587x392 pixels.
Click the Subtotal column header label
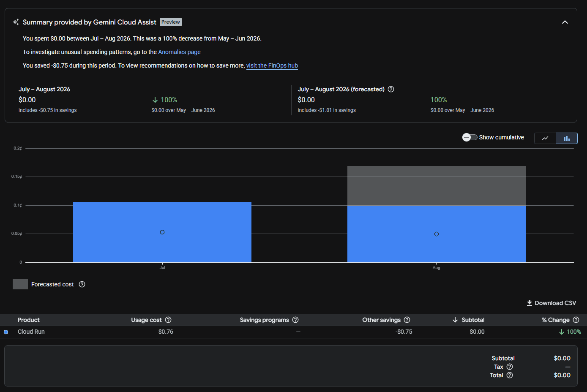pyautogui.click(x=473, y=320)
